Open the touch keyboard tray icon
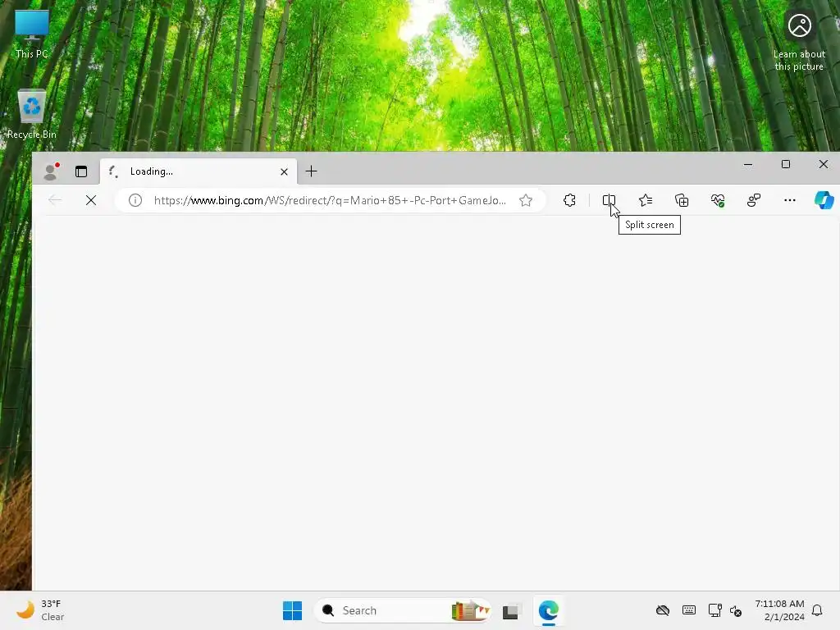Viewport: 840px width, 630px height. click(x=689, y=610)
